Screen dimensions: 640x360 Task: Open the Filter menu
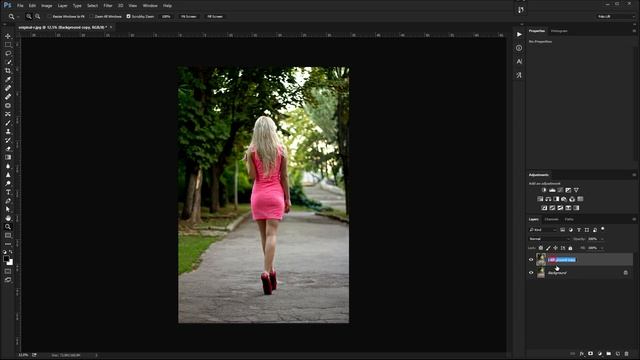(108, 6)
